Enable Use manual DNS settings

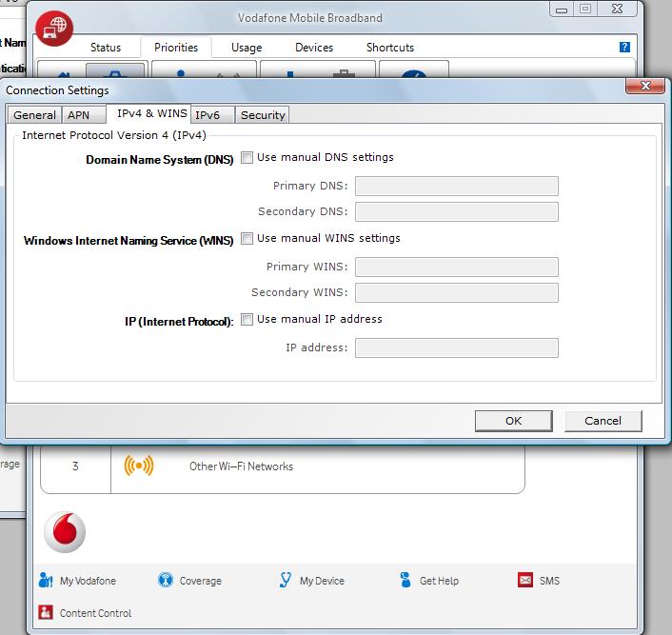(247, 158)
